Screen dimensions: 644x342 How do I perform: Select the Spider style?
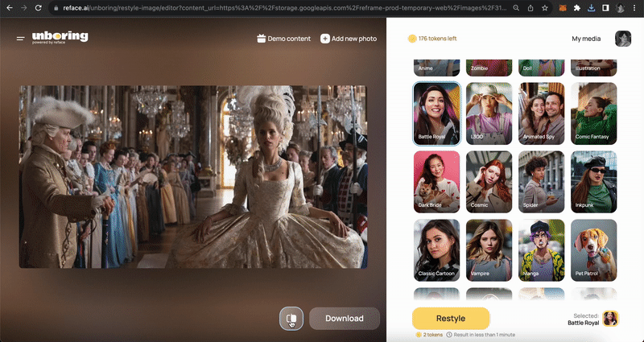point(541,182)
